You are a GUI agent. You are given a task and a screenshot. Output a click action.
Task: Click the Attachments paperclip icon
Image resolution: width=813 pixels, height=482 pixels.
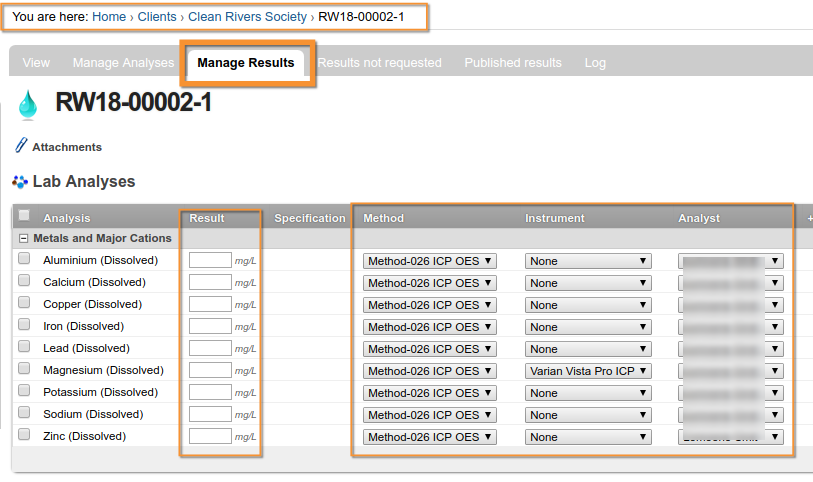(x=21, y=146)
